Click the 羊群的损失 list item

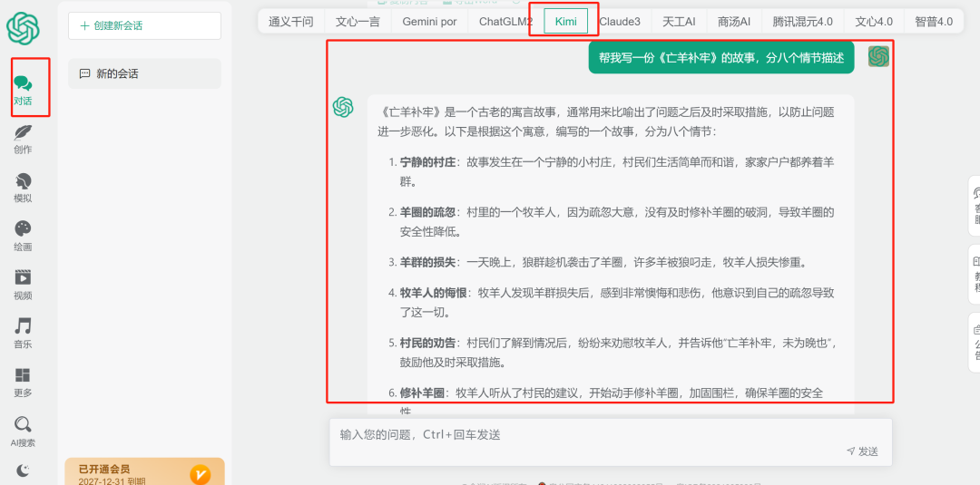(x=597, y=262)
